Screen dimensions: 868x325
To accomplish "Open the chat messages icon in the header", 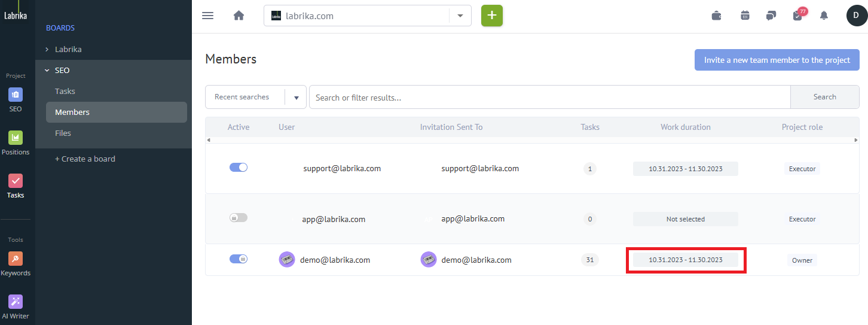I will pos(771,16).
